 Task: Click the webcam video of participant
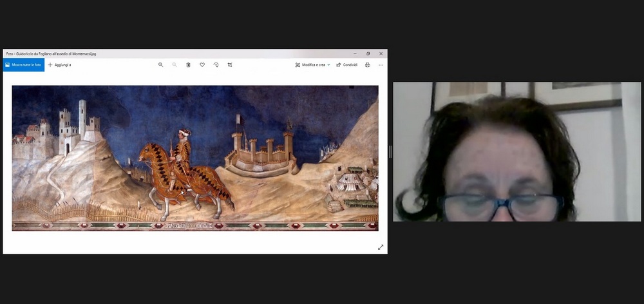[516, 151]
